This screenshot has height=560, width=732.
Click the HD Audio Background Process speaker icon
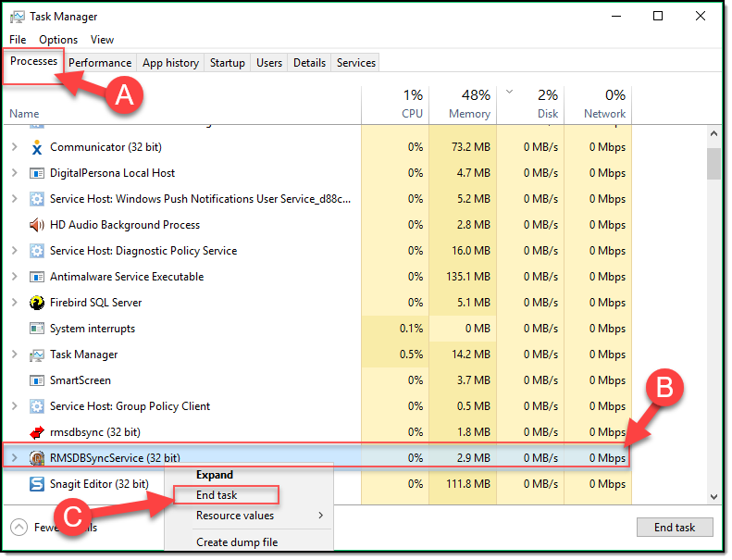click(x=37, y=225)
